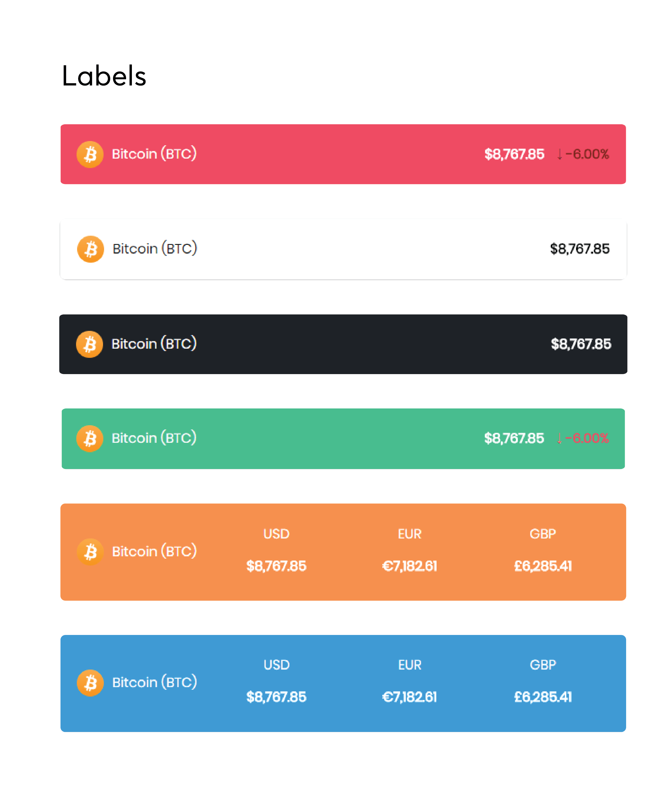Click the £6,285.41 price in the blue label
Image resolution: width=672 pixels, height=803 pixels.
click(x=543, y=697)
